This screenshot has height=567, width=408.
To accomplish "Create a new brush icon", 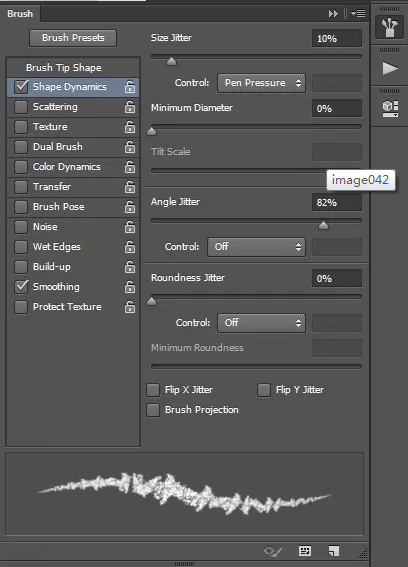I will pos(334,551).
